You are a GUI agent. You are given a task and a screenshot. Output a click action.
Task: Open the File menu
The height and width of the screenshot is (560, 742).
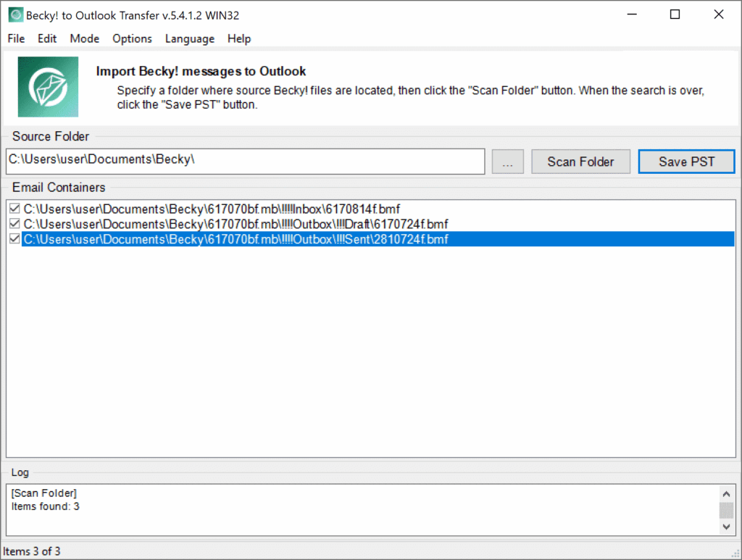point(16,39)
